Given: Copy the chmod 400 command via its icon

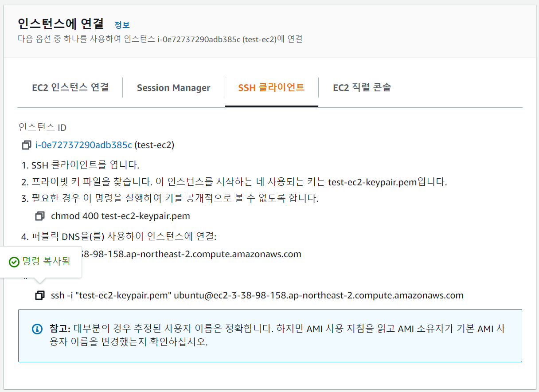Looking at the screenshot, I should (40, 216).
